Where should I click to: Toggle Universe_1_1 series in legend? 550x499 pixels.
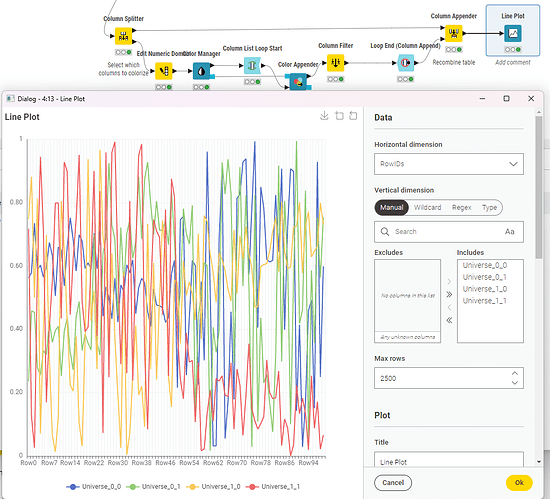pyautogui.click(x=273, y=487)
